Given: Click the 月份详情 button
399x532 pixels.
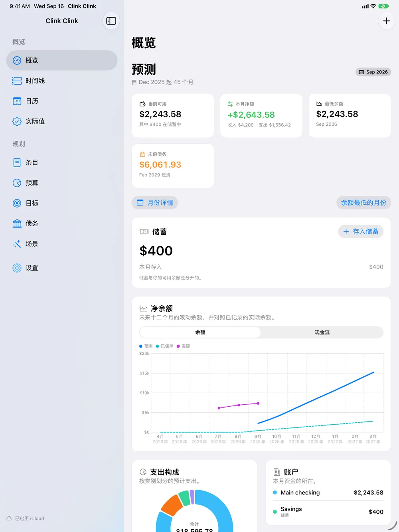Looking at the screenshot, I should click(x=155, y=203).
